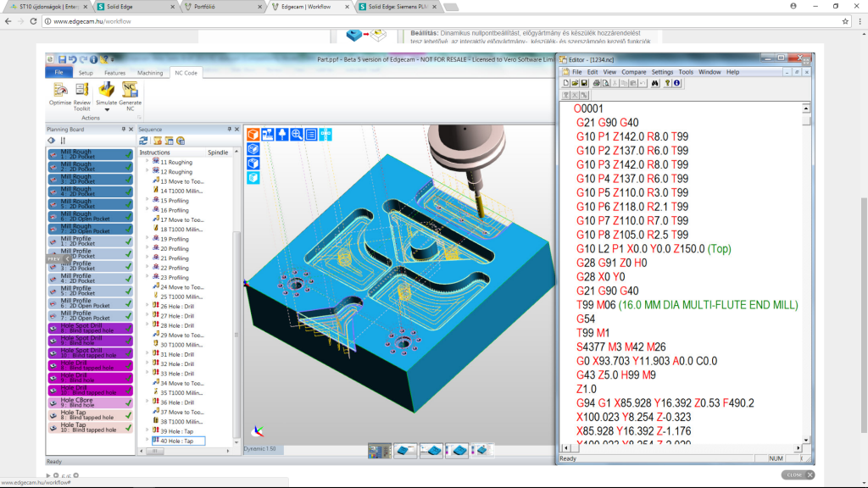The width and height of the screenshot is (868, 488).
Task: Click the orange isometric view cube icon
Action: click(x=253, y=135)
